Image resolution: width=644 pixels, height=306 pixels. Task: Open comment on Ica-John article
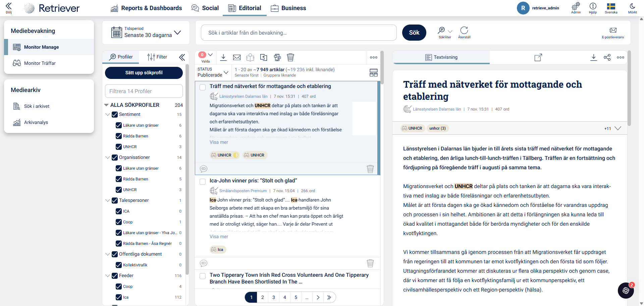tap(204, 263)
